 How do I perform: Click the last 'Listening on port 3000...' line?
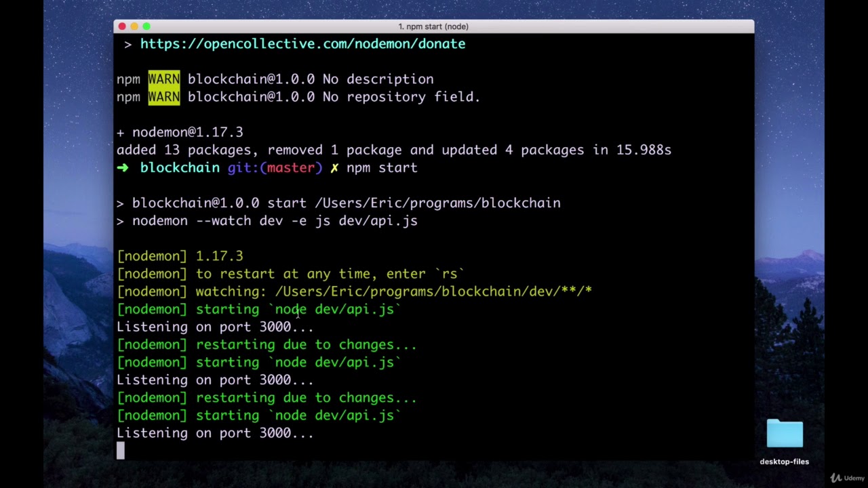[215, 433]
